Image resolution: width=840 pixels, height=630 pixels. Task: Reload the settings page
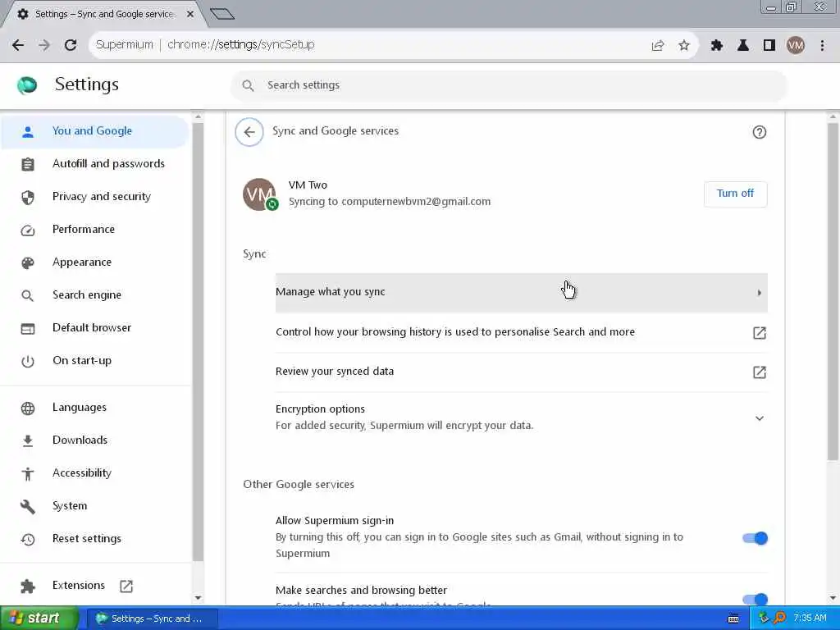tap(71, 45)
